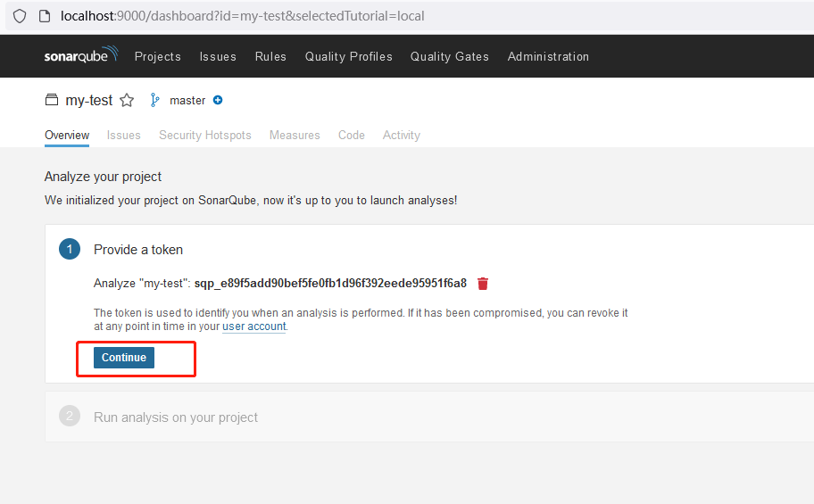Viewport: 814px width, 504px height.
Task: Favorite the my-test project with the star
Action: 127,100
